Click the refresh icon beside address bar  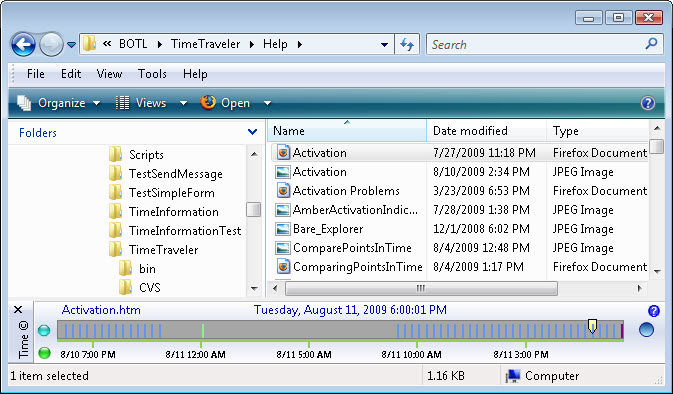407,44
